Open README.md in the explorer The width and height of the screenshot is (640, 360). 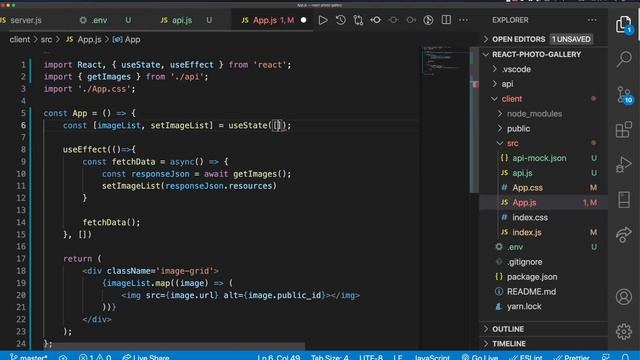tap(543, 291)
